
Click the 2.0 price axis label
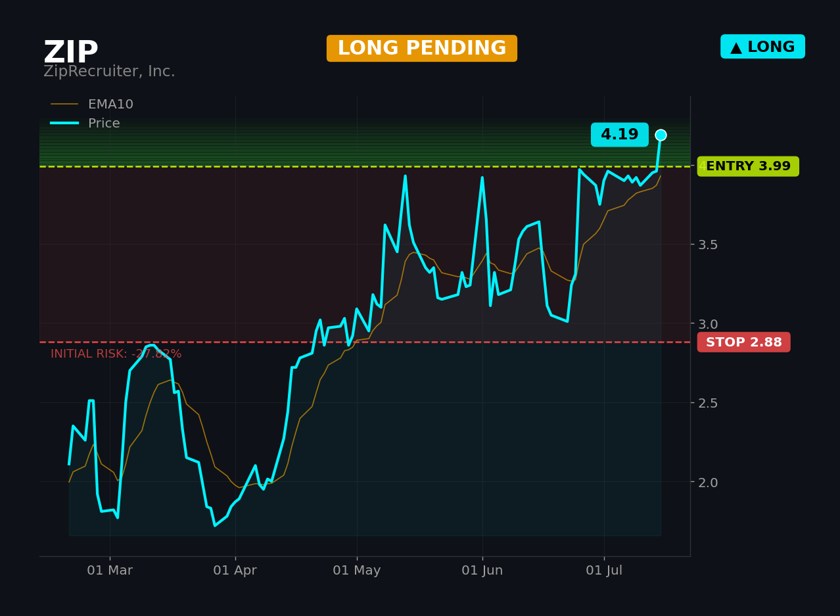(708, 482)
